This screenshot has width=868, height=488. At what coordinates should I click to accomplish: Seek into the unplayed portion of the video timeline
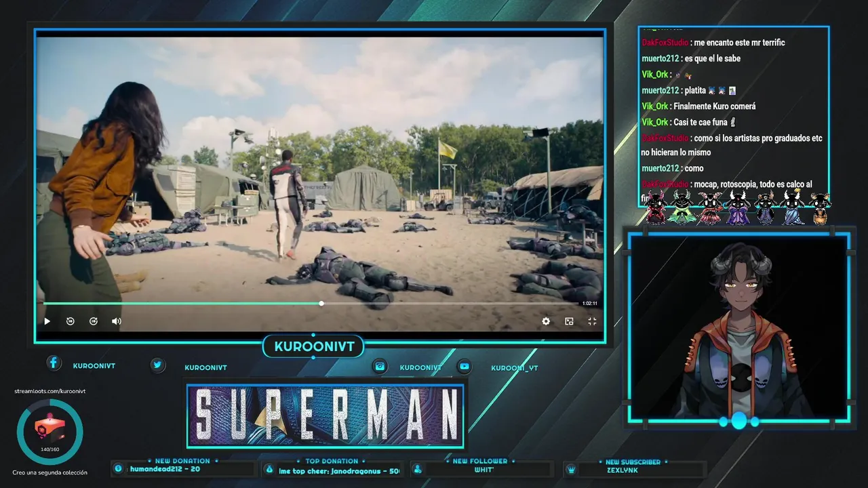tap(451, 304)
